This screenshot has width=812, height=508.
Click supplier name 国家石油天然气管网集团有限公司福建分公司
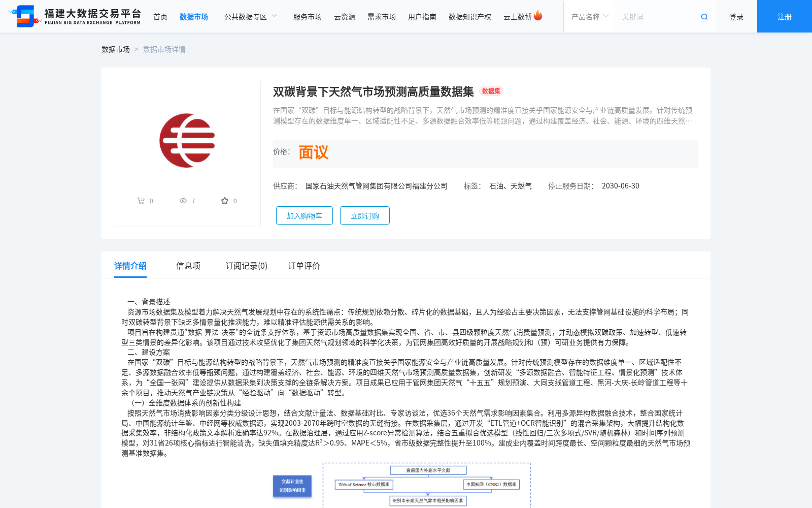(x=377, y=186)
